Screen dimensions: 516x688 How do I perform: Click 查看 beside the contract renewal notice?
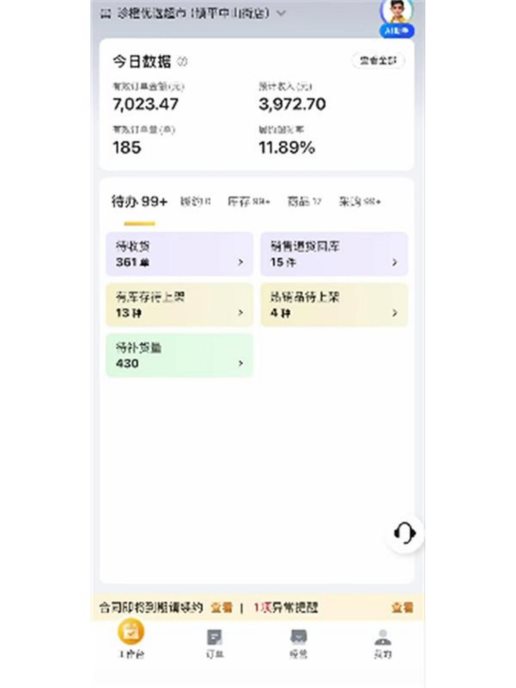222,607
